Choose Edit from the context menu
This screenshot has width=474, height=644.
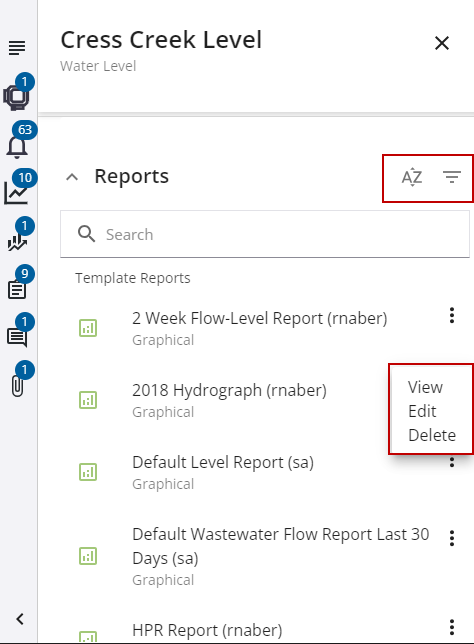coord(422,411)
